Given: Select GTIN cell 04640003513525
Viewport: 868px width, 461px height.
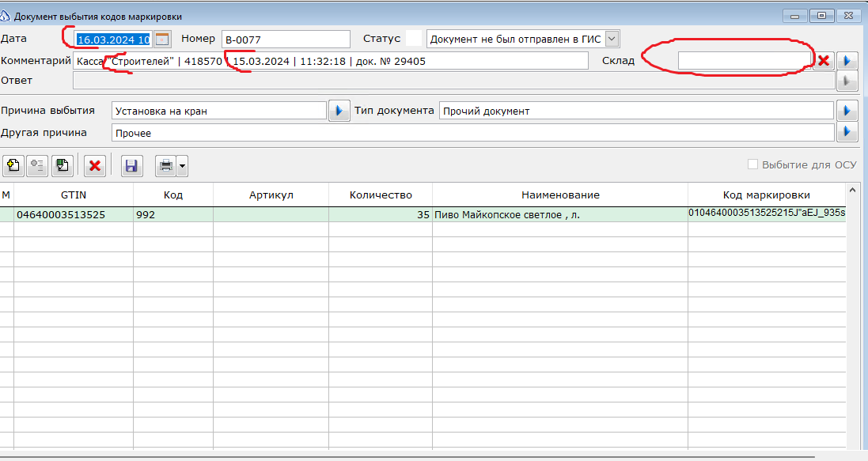Looking at the screenshot, I should (74, 215).
